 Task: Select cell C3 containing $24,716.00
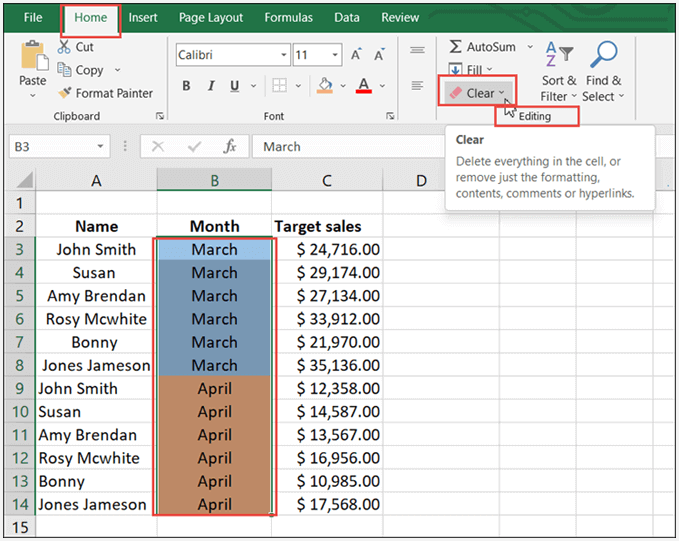click(x=327, y=249)
